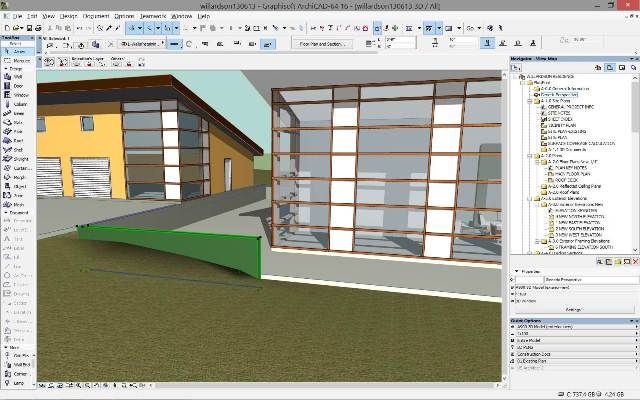Select the Shell tool
The width and height of the screenshot is (640, 400).
(x=17, y=150)
